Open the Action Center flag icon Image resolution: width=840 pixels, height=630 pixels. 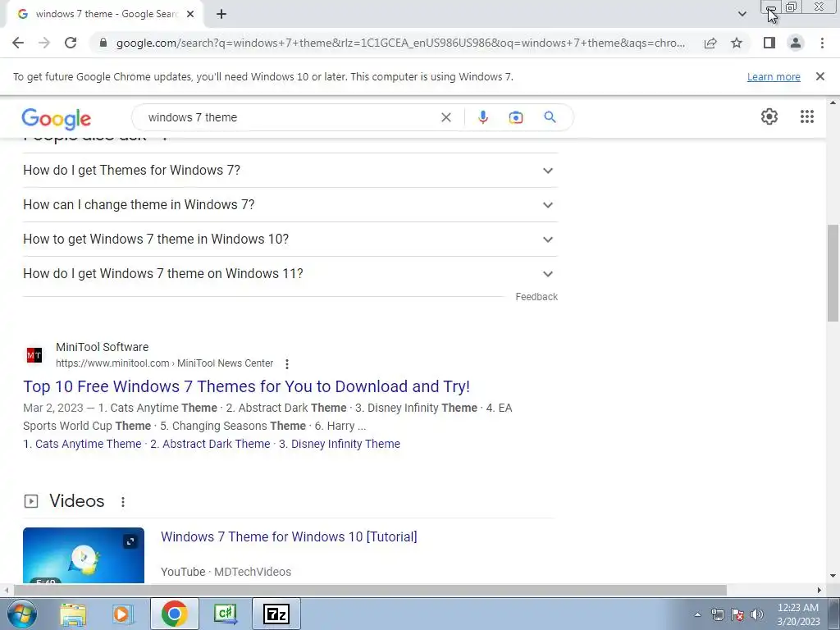pos(737,614)
